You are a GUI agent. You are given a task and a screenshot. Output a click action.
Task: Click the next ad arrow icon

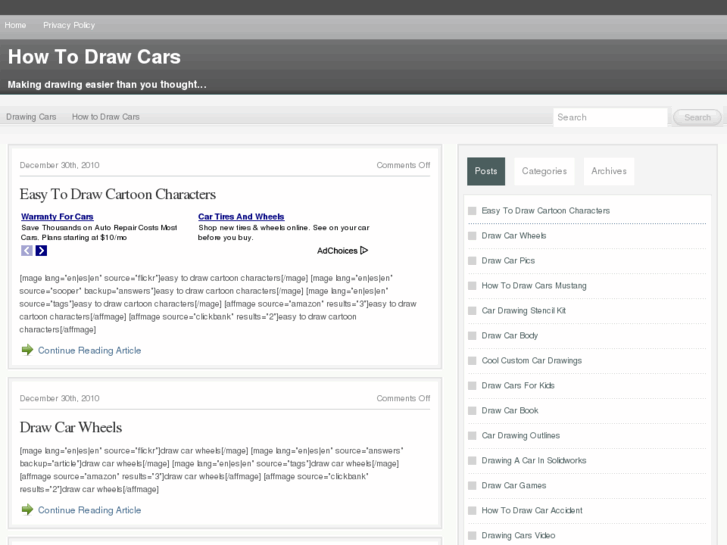(41, 250)
